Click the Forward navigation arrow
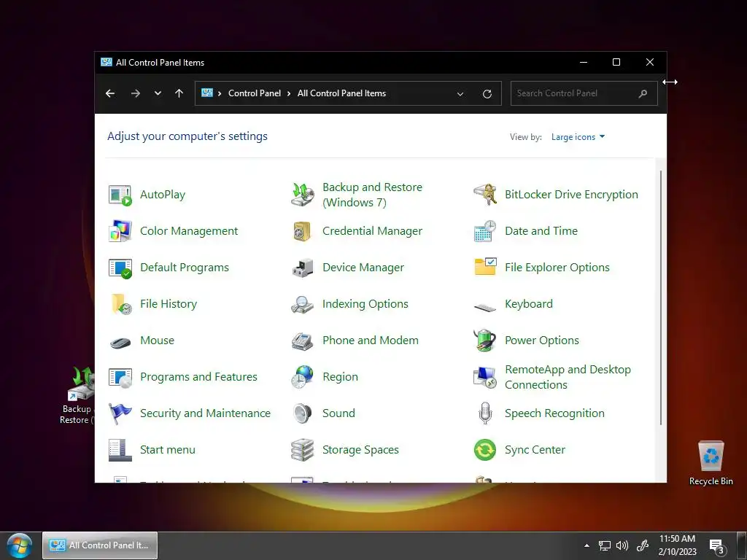747x560 pixels. pyautogui.click(x=136, y=93)
